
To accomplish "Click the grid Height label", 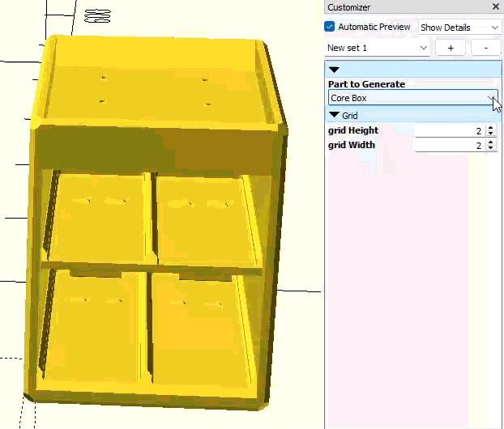I will 353,130.
